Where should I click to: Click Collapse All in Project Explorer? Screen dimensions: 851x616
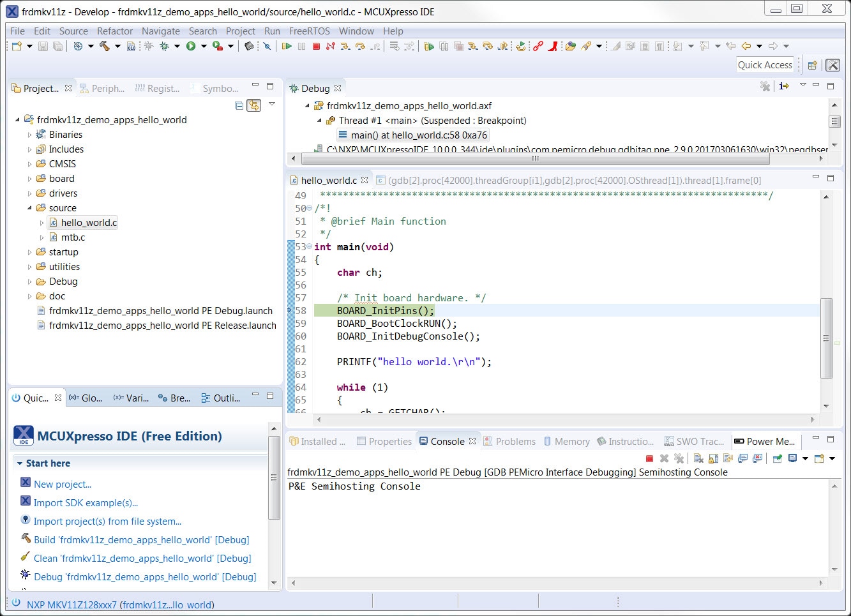click(239, 105)
